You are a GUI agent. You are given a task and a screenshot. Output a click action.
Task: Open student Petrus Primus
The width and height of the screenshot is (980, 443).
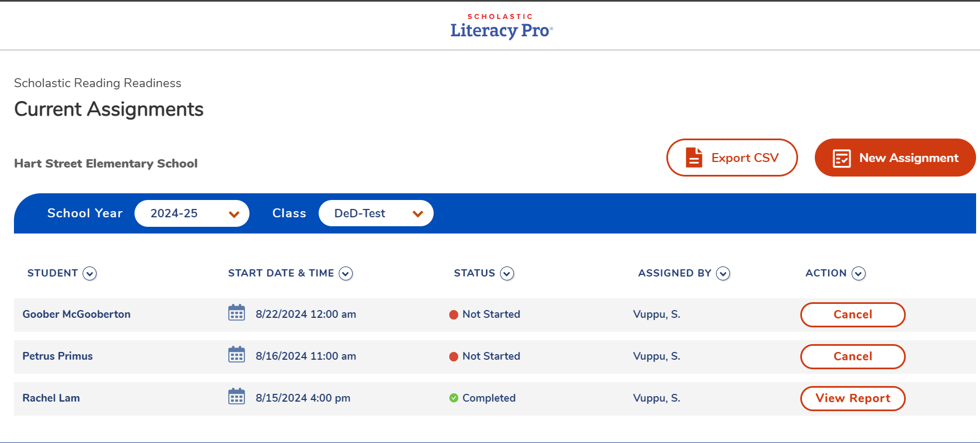point(57,356)
